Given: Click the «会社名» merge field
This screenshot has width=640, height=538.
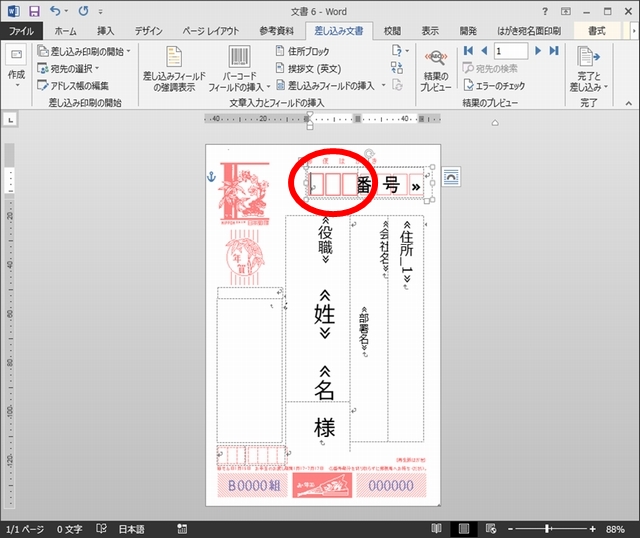Looking at the screenshot, I should tap(384, 248).
